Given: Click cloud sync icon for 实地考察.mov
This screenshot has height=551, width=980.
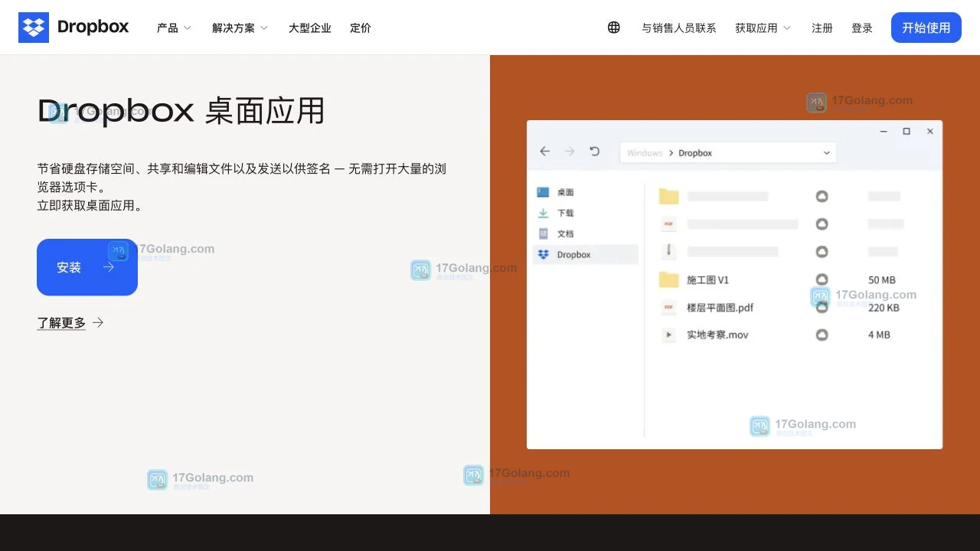Looking at the screenshot, I should coord(822,335).
